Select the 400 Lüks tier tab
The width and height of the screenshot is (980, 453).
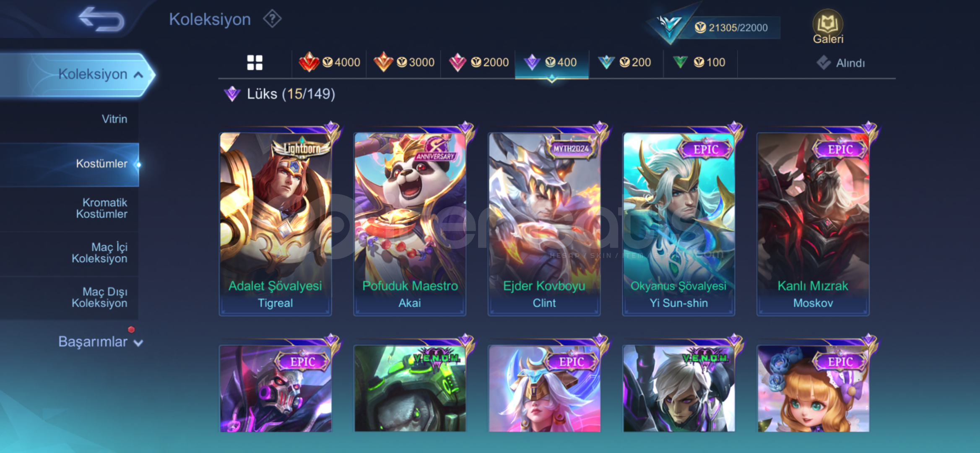point(551,62)
